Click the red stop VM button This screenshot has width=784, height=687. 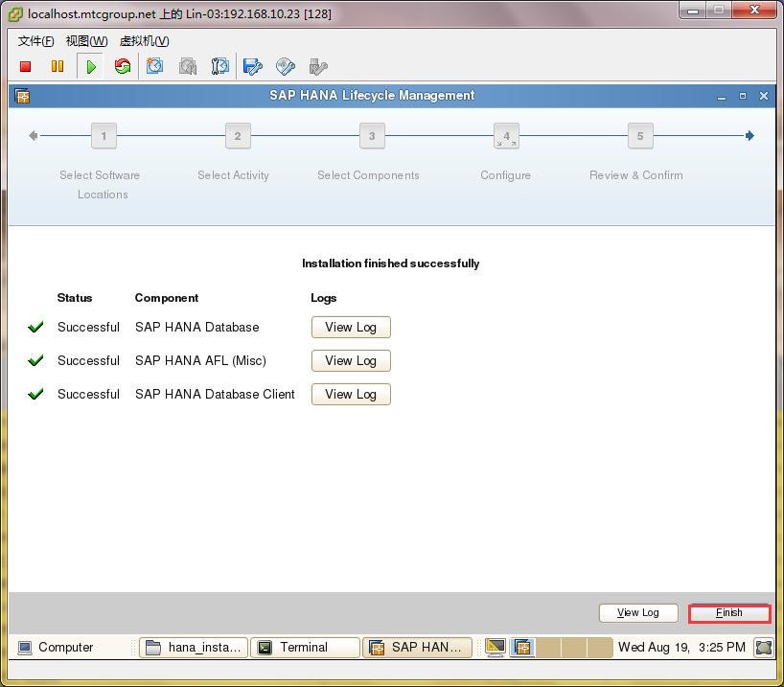pyautogui.click(x=26, y=66)
